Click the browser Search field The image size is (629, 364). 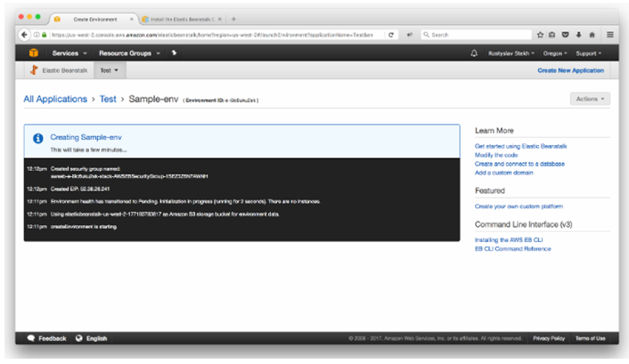[x=476, y=35]
